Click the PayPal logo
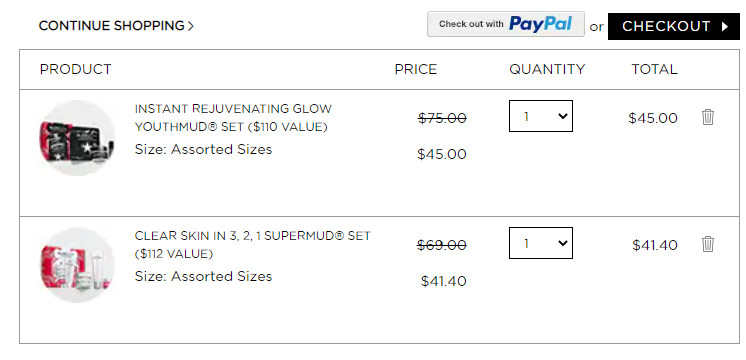The image size is (746, 360). [540, 24]
